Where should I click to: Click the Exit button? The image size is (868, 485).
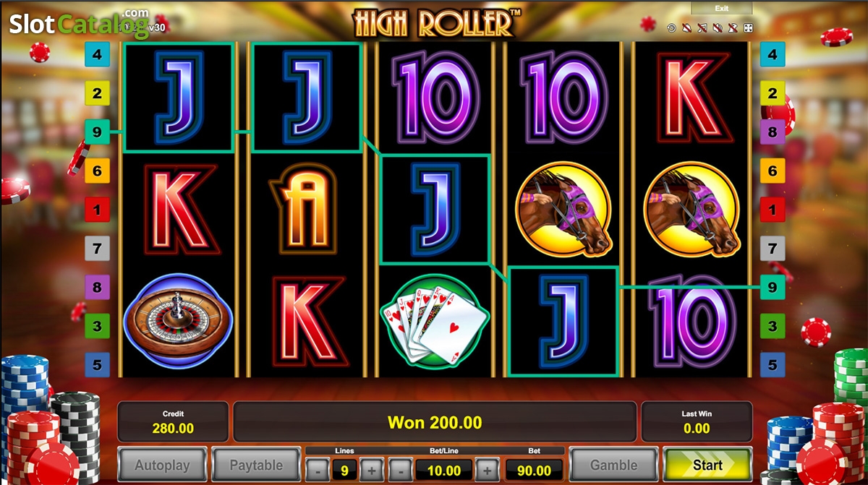pos(722,8)
